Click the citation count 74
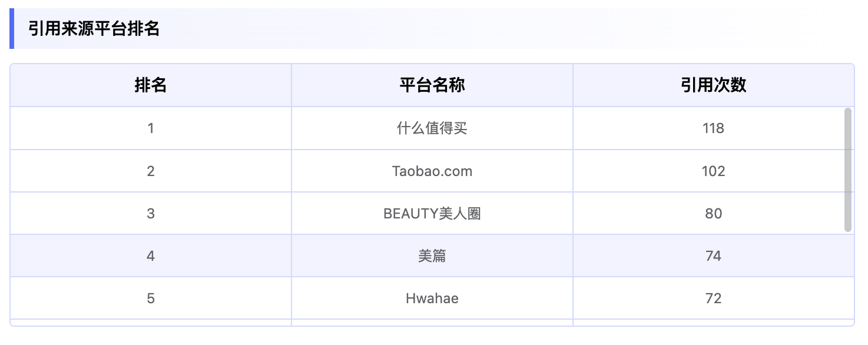 point(713,256)
